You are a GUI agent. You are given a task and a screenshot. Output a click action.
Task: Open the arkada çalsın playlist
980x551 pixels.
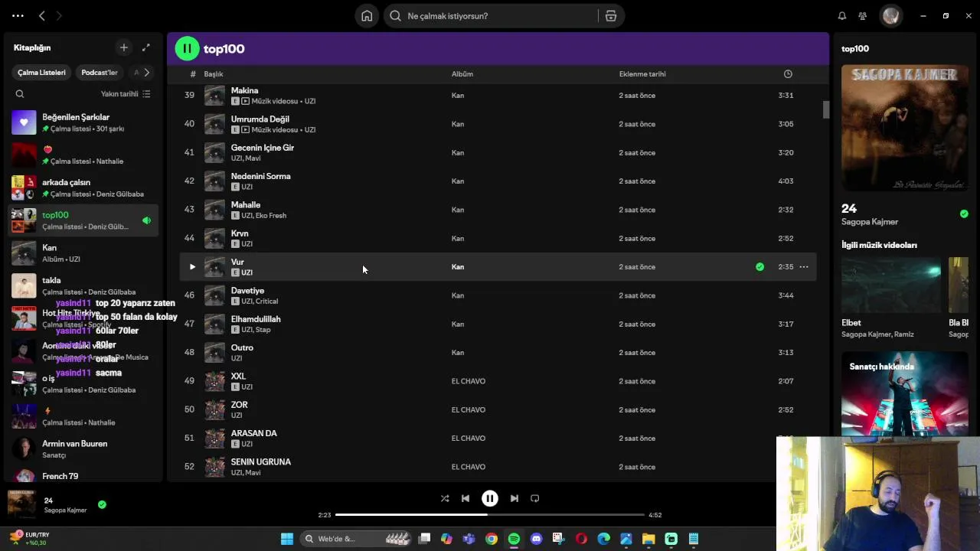coord(84,188)
